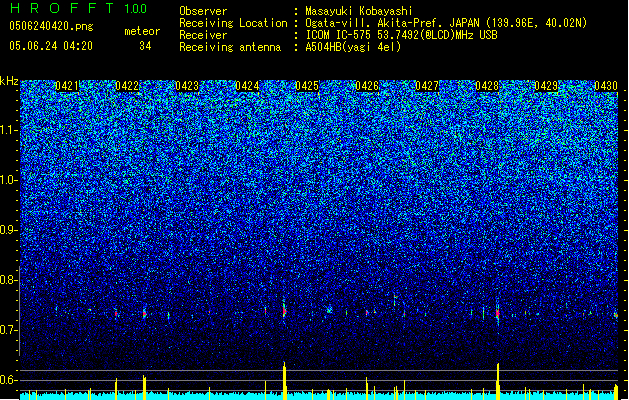Click the HROFFT 1.0.0 title text
This screenshot has width=629, height=400.
coord(78,8)
